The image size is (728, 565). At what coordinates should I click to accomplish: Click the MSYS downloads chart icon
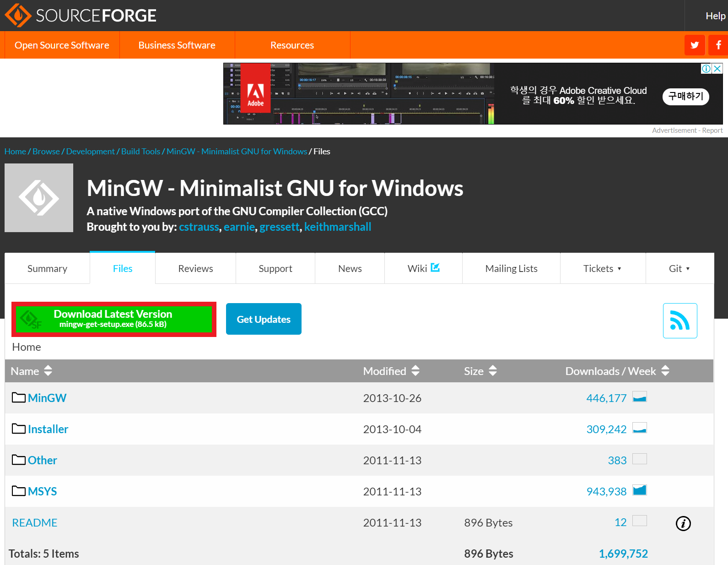point(640,490)
